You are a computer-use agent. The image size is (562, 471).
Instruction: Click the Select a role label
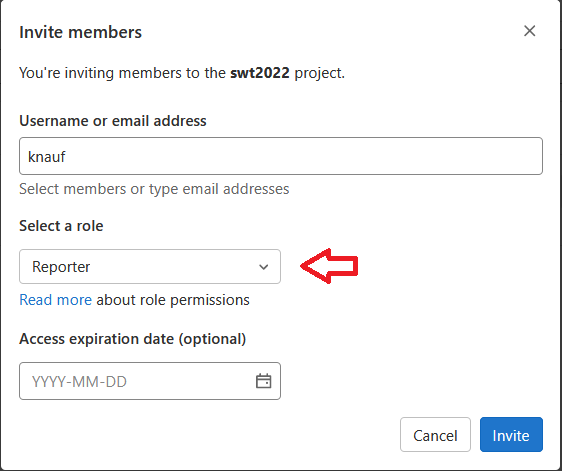61,226
